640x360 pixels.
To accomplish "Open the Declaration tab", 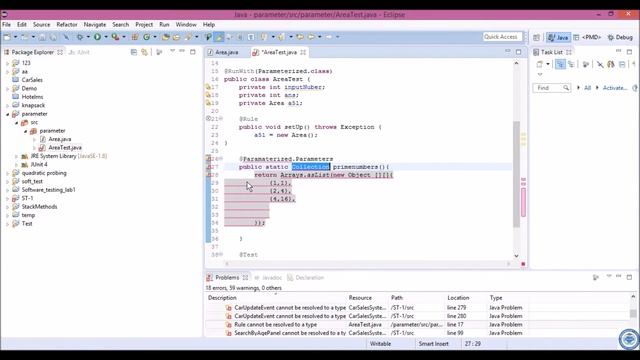I will pos(306,278).
